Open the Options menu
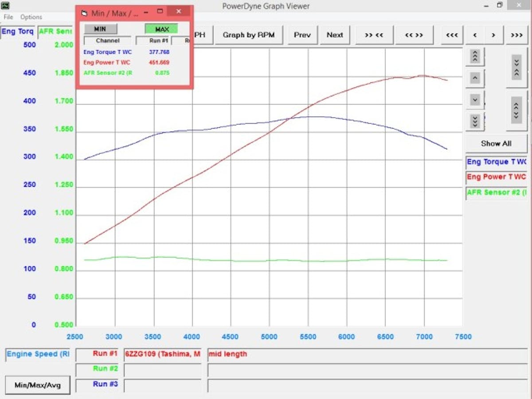 tap(31, 17)
